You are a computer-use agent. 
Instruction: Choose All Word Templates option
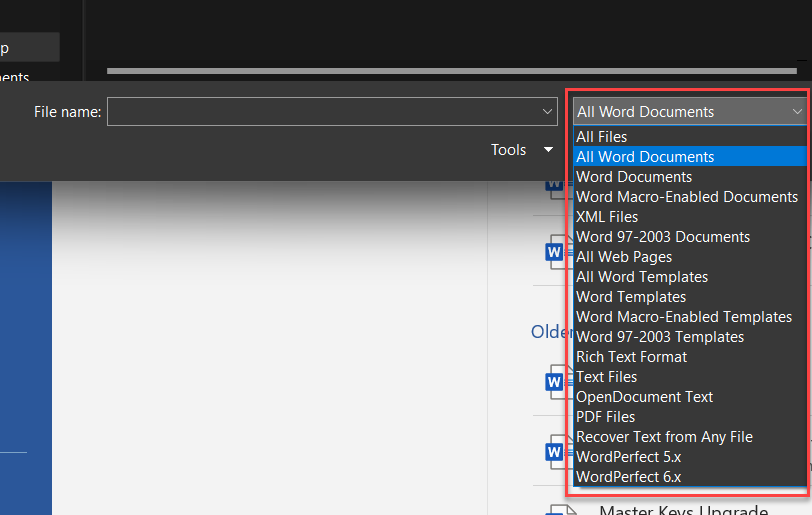tap(690, 277)
